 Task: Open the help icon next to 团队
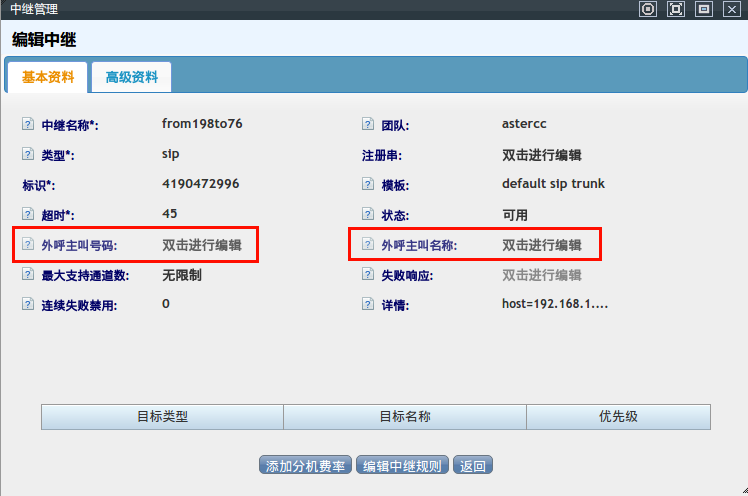pyautogui.click(x=368, y=125)
